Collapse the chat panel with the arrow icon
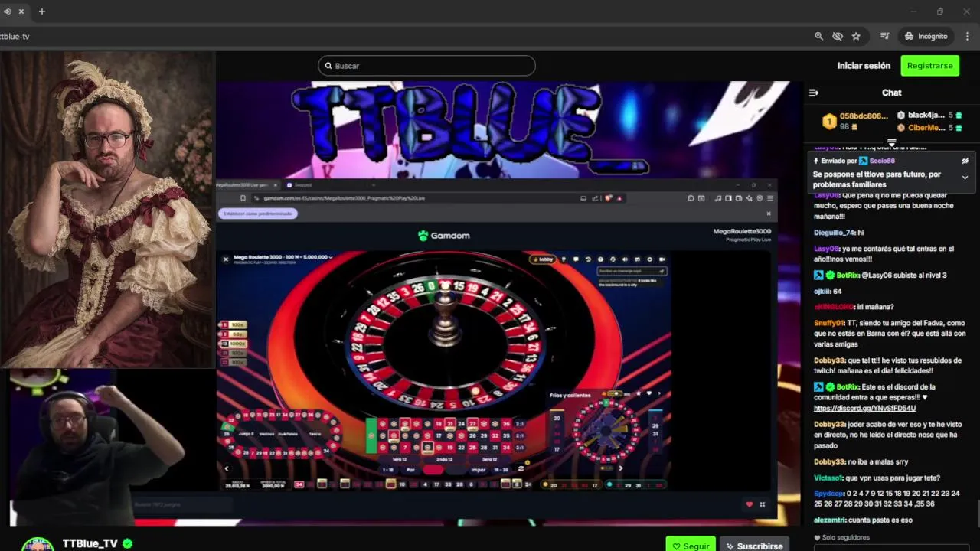The height and width of the screenshot is (551, 980). tap(814, 93)
